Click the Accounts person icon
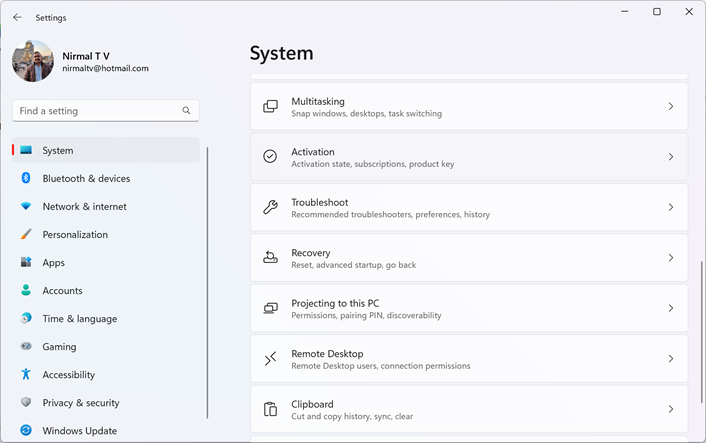This screenshot has height=443, width=706. pyautogui.click(x=26, y=290)
